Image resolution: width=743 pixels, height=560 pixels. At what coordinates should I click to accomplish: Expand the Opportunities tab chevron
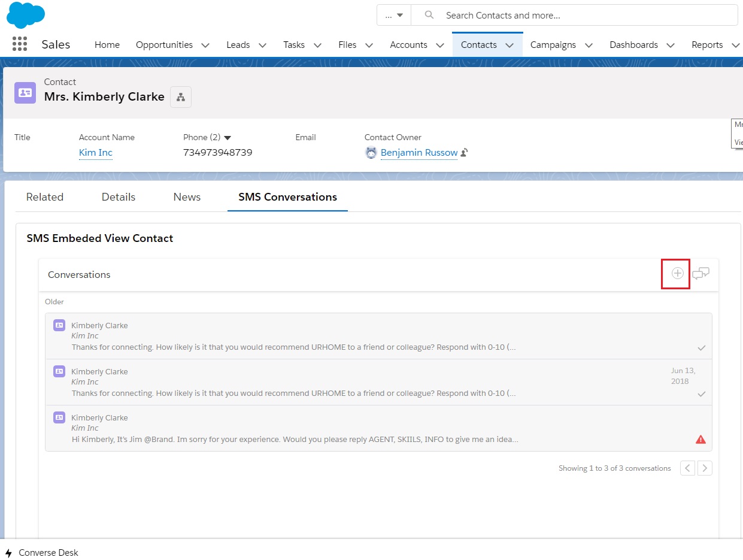pos(205,45)
